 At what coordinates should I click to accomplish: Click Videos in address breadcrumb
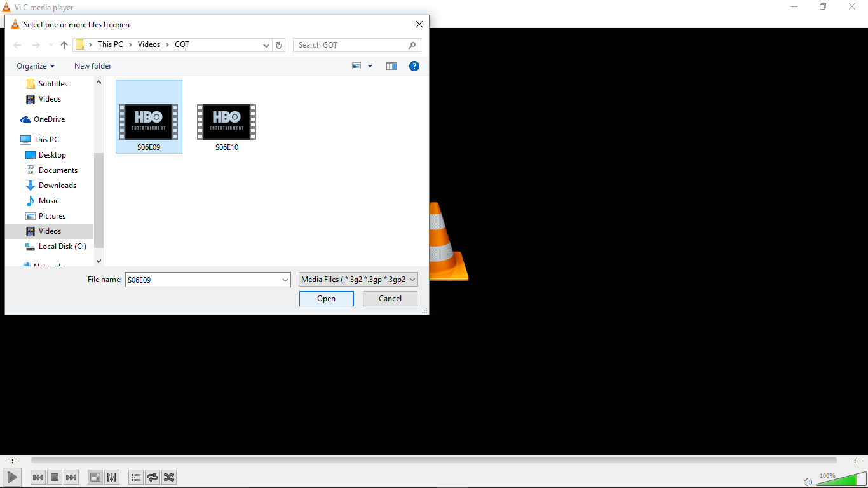click(149, 44)
